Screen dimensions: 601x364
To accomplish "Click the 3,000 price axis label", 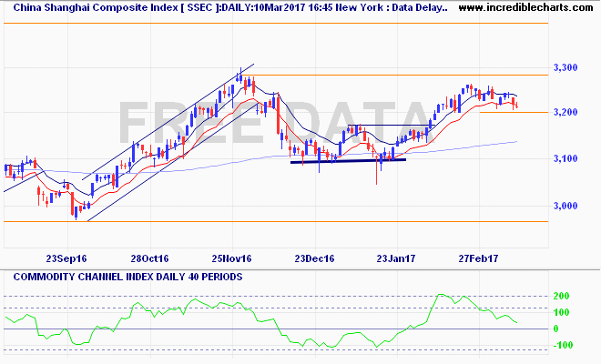I will click(x=565, y=206).
